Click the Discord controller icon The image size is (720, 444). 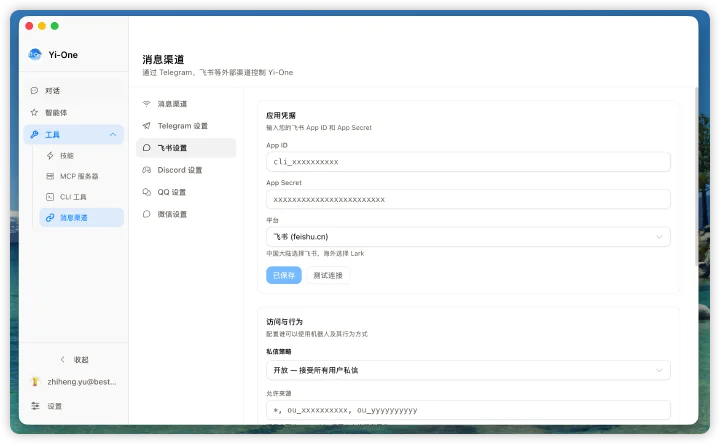point(146,170)
